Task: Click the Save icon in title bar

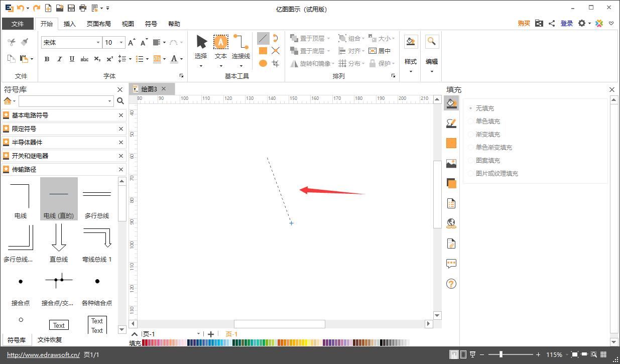Action: pos(71,8)
